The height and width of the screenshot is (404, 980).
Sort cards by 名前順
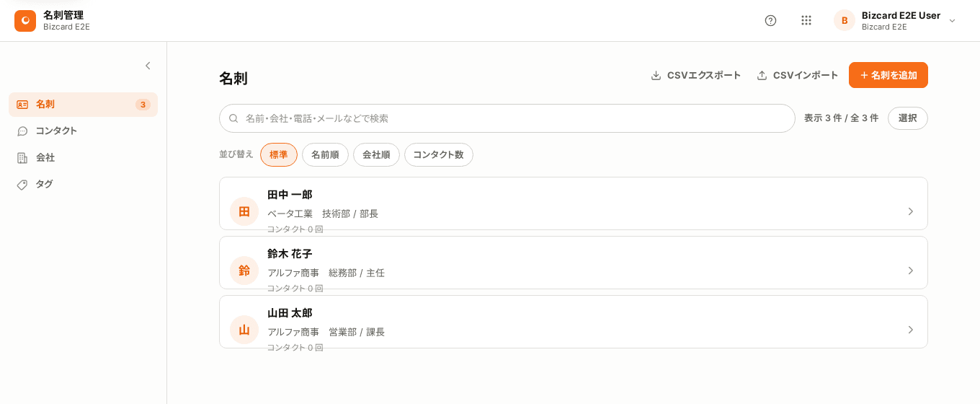click(x=325, y=154)
